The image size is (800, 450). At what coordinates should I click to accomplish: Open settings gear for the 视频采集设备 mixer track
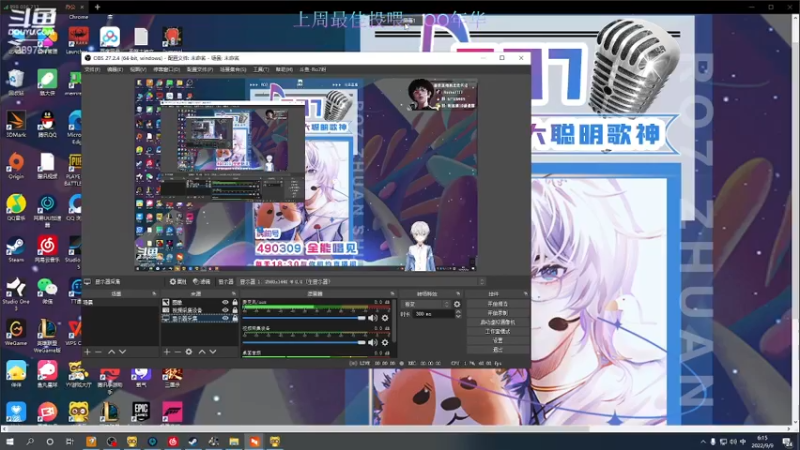pyautogui.click(x=385, y=342)
